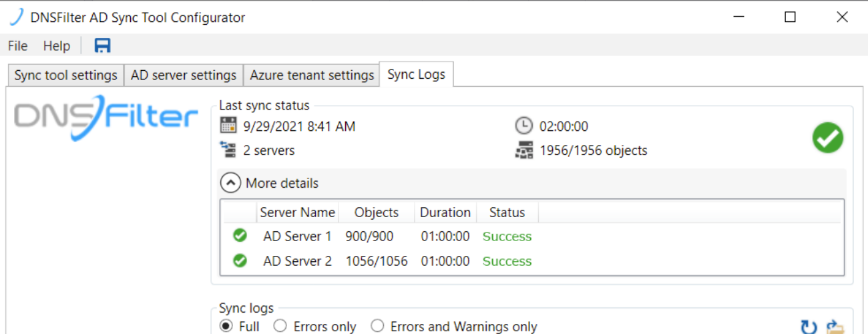The height and width of the screenshot is (334, 868).
Task: Click the Server Name column header
Action: (297, 212)
